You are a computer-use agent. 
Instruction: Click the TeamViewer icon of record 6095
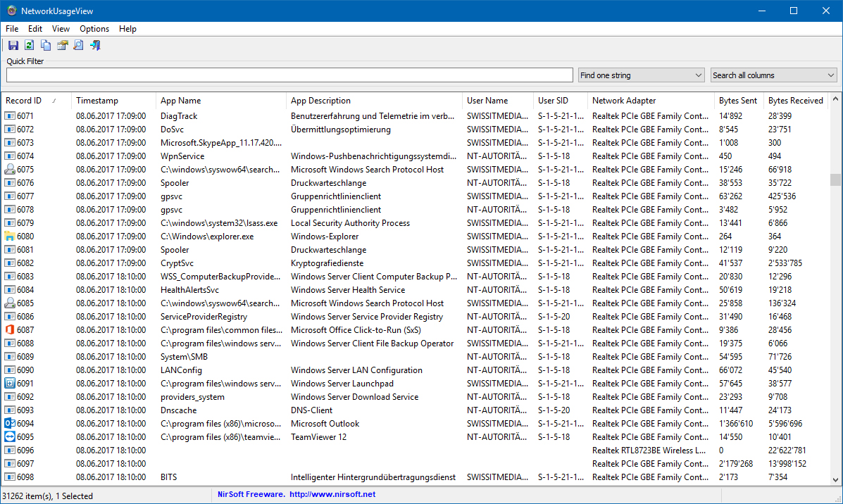pyautogui.click(x=10, y=437)
